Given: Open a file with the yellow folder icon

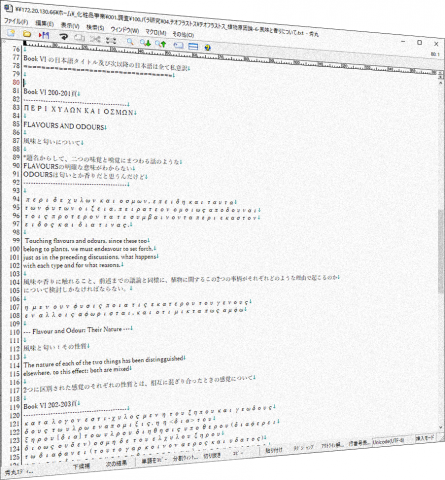Looking at the screenshot, I should pos(27,34).
